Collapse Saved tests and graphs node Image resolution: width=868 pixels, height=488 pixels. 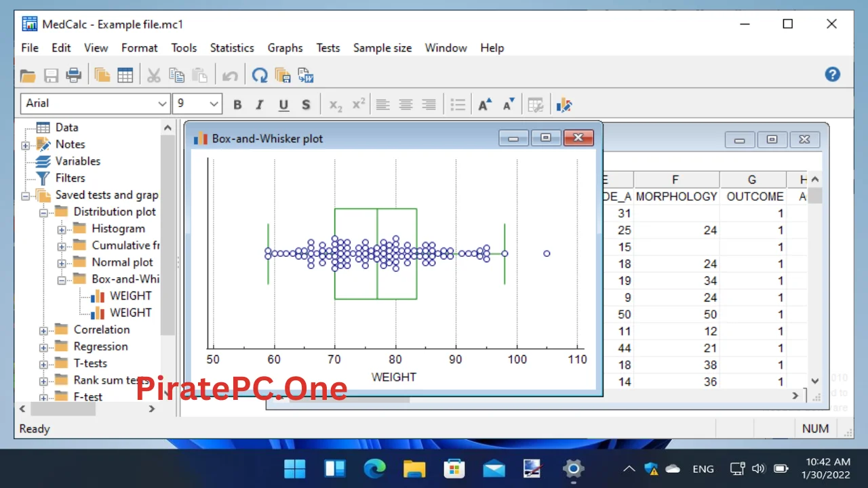(x=25, y=196)
